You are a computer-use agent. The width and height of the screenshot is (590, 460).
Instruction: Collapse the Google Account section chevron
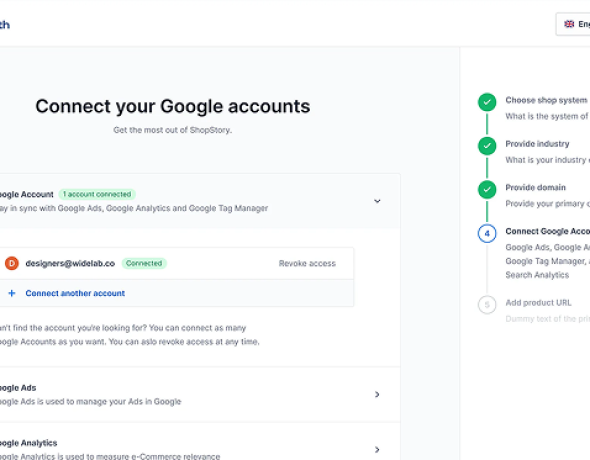pos(377,201)
